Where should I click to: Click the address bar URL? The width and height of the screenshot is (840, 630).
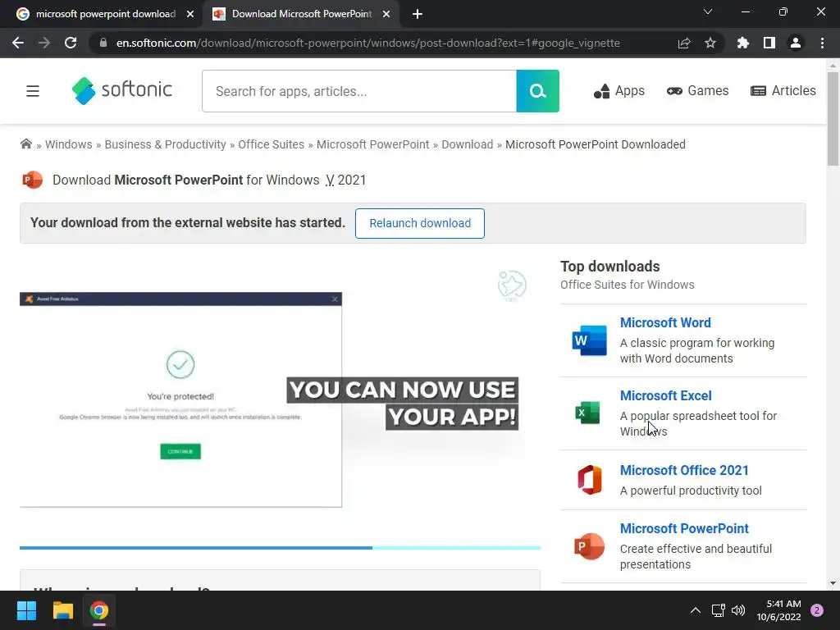pos(368,43)
